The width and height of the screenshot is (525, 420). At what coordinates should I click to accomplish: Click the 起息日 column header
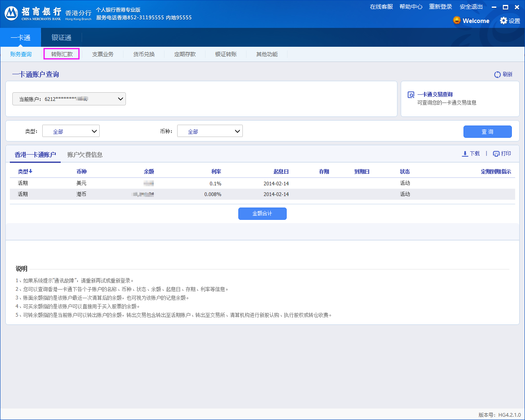click(x=281, y=171)
